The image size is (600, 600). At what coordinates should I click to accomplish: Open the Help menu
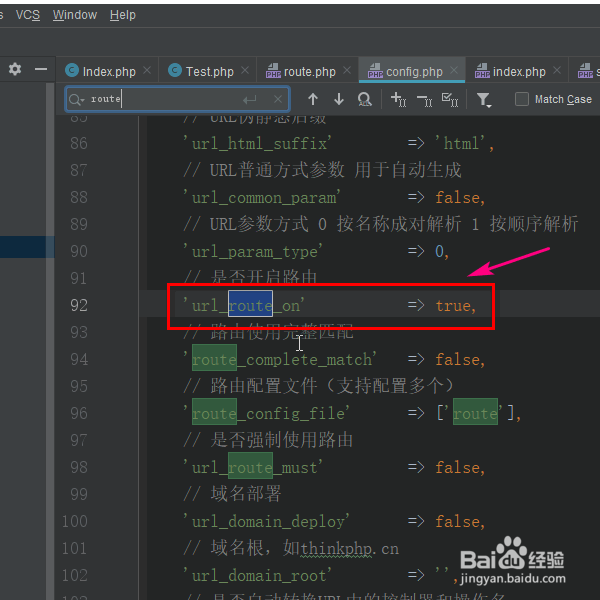tap(123, 15)
